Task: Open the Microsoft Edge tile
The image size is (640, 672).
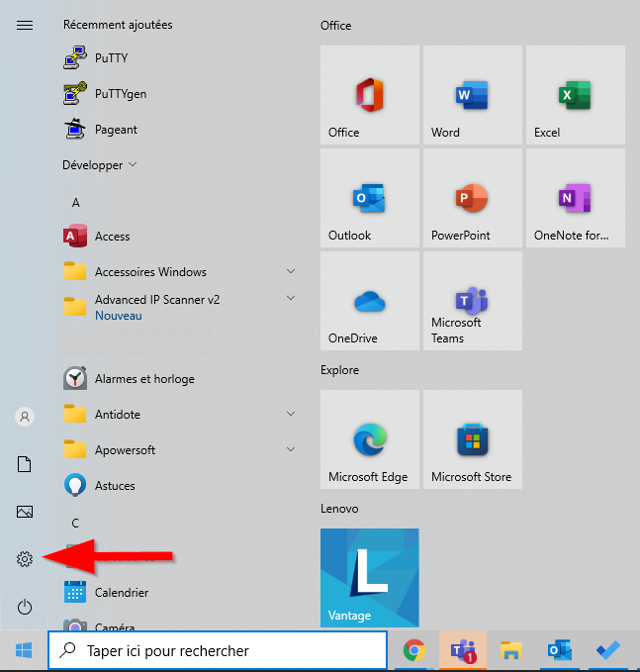Action: (x=370, y=439)
